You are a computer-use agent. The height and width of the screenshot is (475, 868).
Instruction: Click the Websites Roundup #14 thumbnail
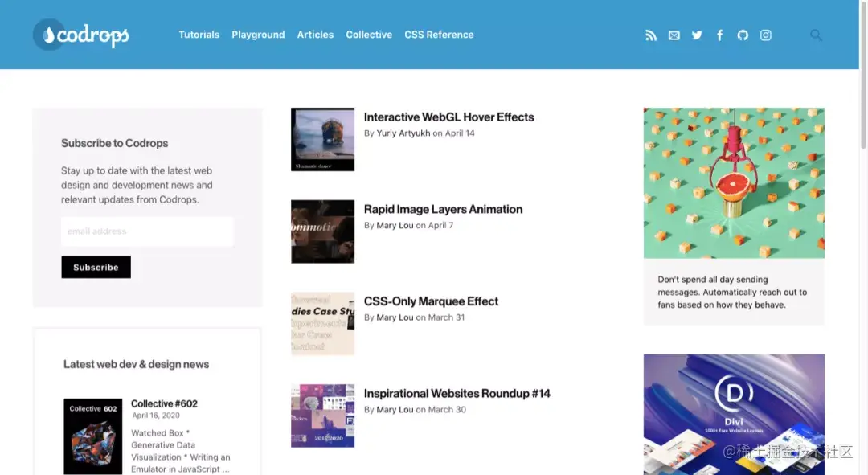pos(323,416)
